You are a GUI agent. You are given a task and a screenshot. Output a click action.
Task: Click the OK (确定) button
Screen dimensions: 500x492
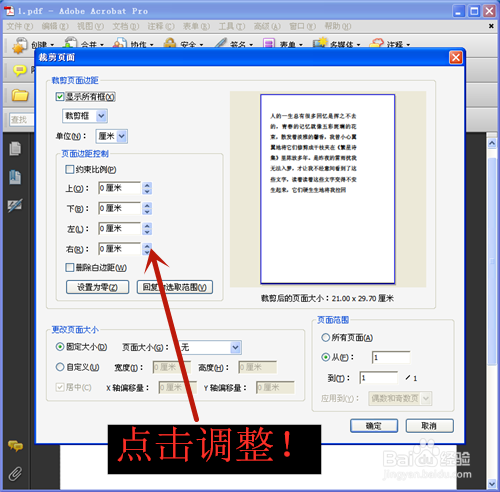pyautogui.click(x=374, y=426)
